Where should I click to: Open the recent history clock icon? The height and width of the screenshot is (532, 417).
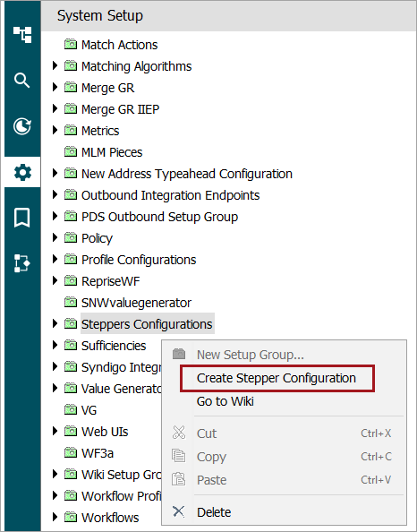pyautogui.click(x=22, y=126)
